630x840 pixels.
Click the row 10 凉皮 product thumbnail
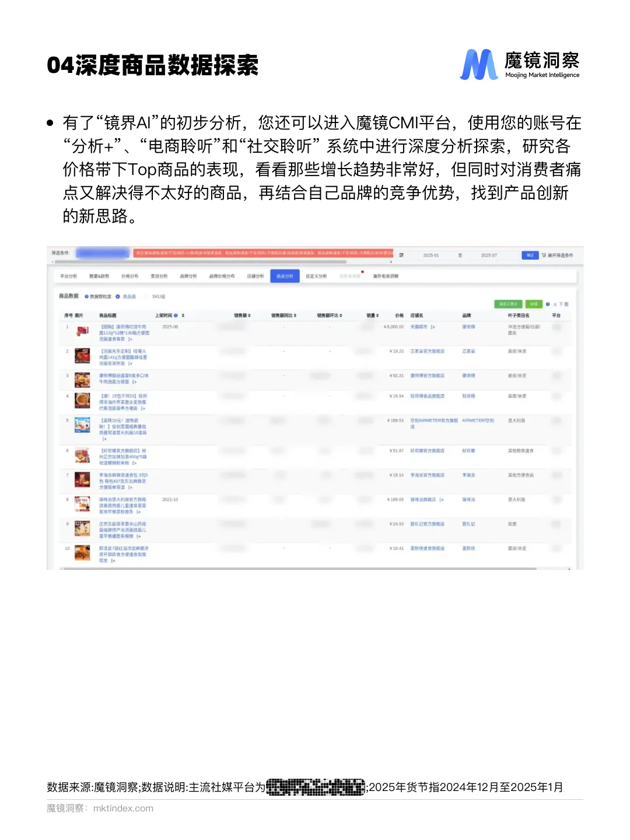coord(82,552)
